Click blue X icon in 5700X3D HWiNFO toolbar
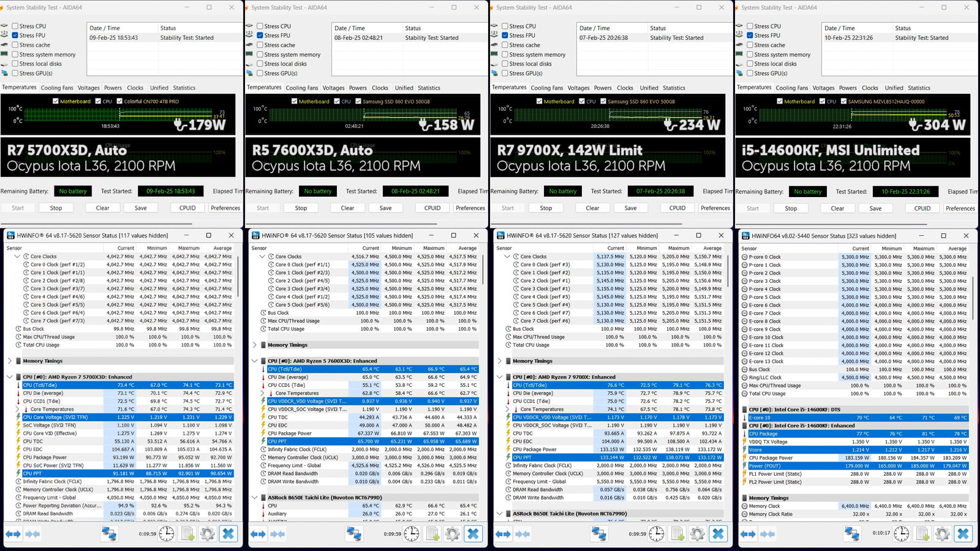Viewport: 980px width, 551px height. pos(228,534)
